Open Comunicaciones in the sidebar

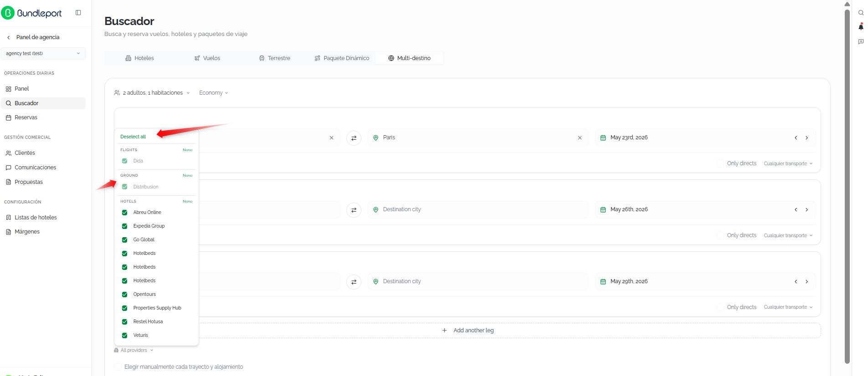[43, 168]
